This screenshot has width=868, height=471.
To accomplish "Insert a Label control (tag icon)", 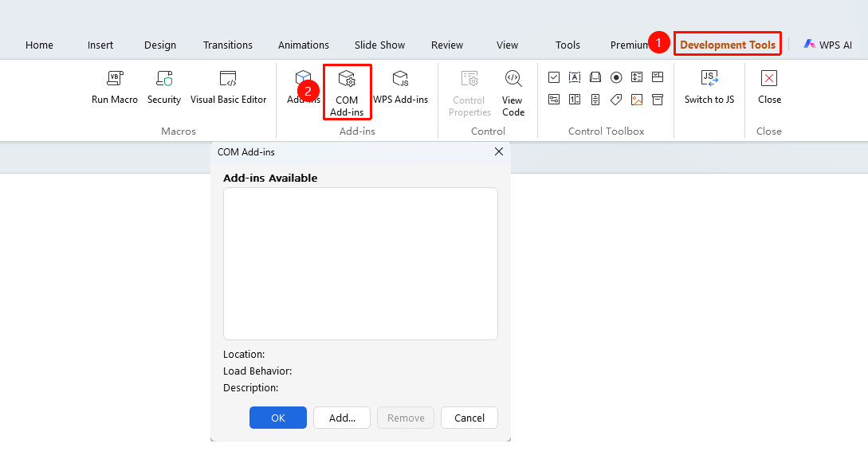I will pyautogui.click(x=616, y=100).
